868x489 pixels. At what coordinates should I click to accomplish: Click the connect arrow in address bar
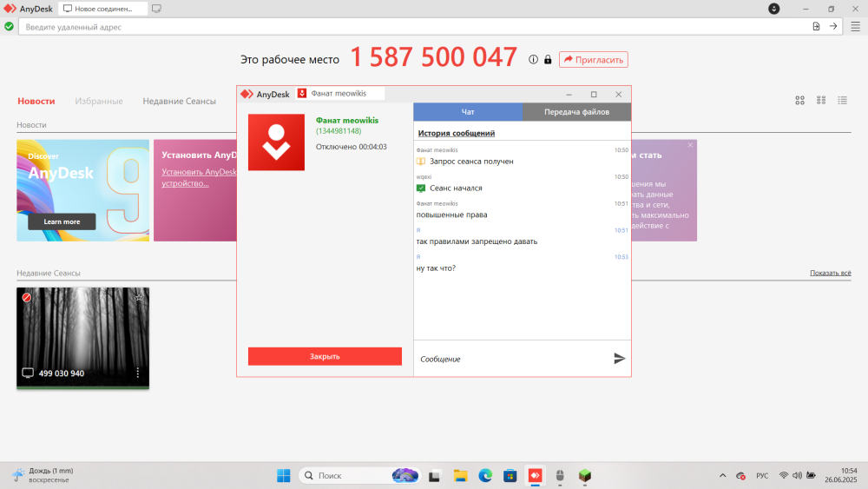[833, 27]
